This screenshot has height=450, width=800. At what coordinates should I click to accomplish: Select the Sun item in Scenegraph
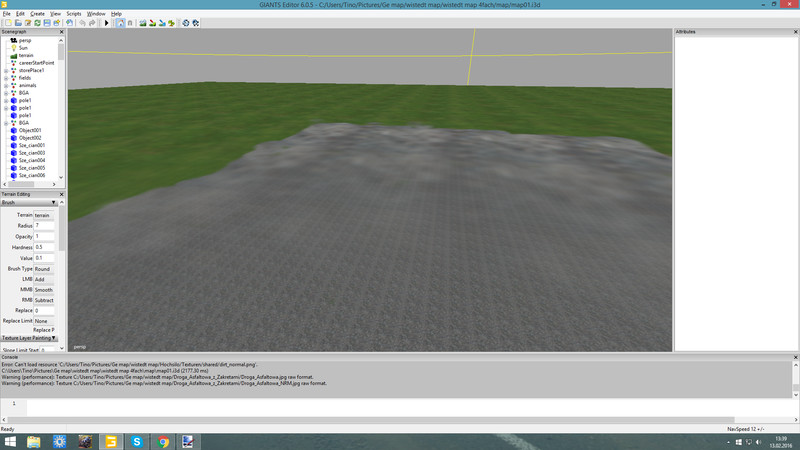pos(23,47)
